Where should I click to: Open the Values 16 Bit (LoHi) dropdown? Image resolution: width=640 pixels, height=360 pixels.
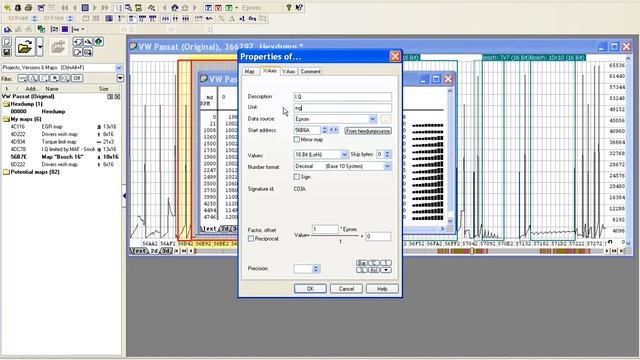[x=344, y=154]
